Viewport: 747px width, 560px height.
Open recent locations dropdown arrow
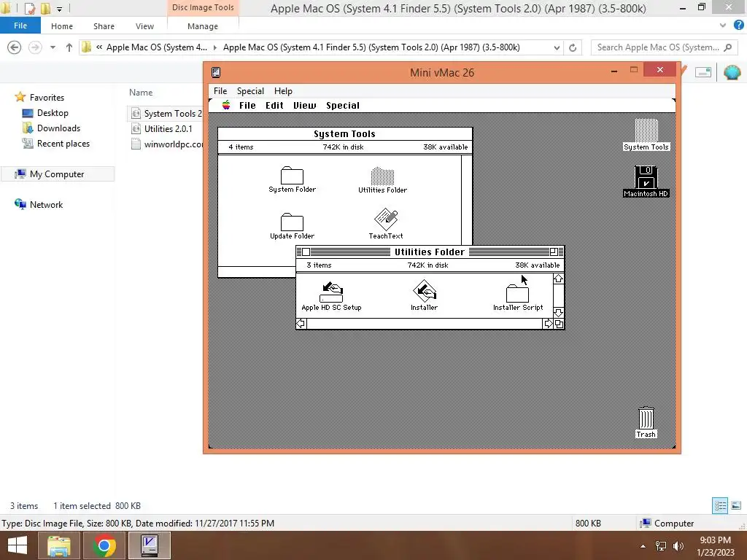tap(53, 47)
